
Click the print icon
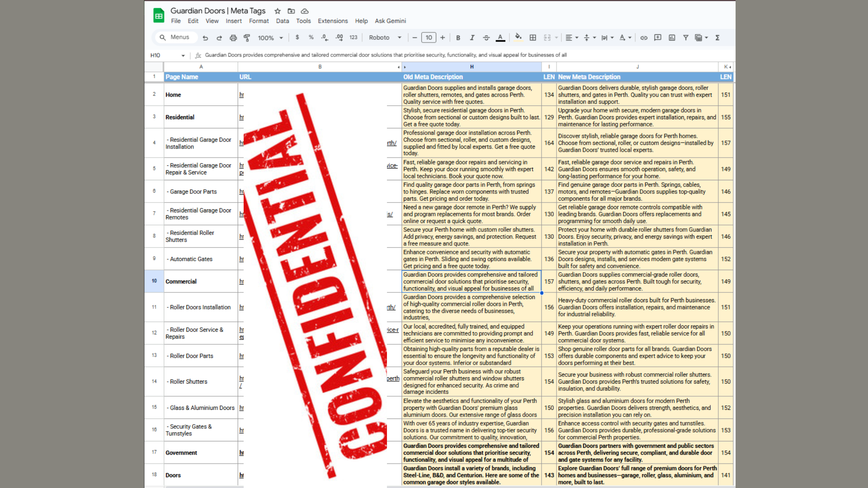tap(233, 38)
